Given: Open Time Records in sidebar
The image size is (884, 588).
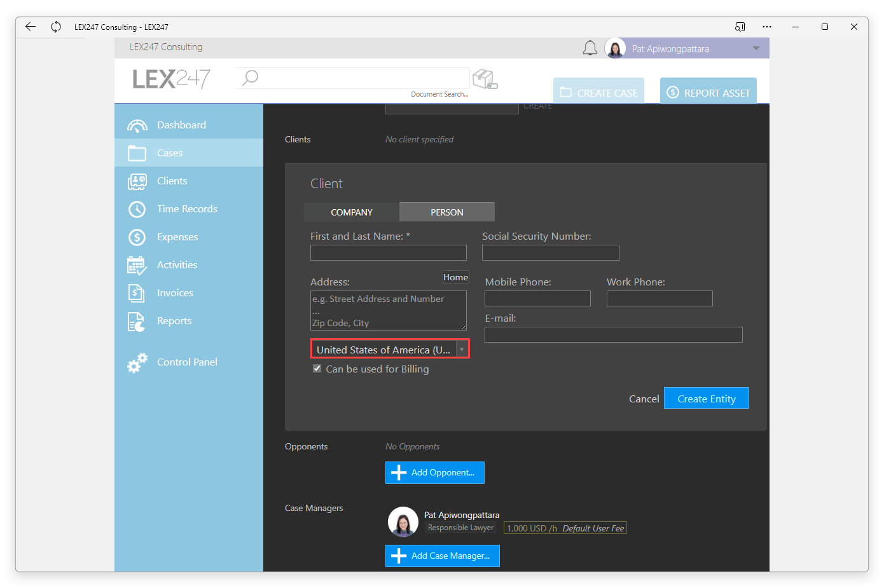Looking at the screenshot, I should pyautogui.click(x=189, y=209).
